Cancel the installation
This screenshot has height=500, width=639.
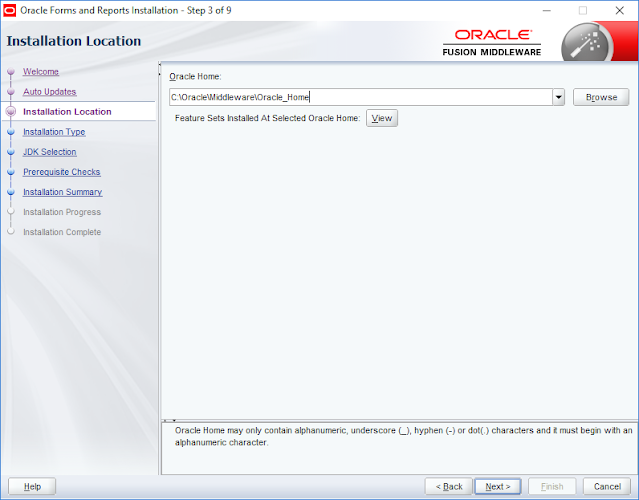coord(607,487)
